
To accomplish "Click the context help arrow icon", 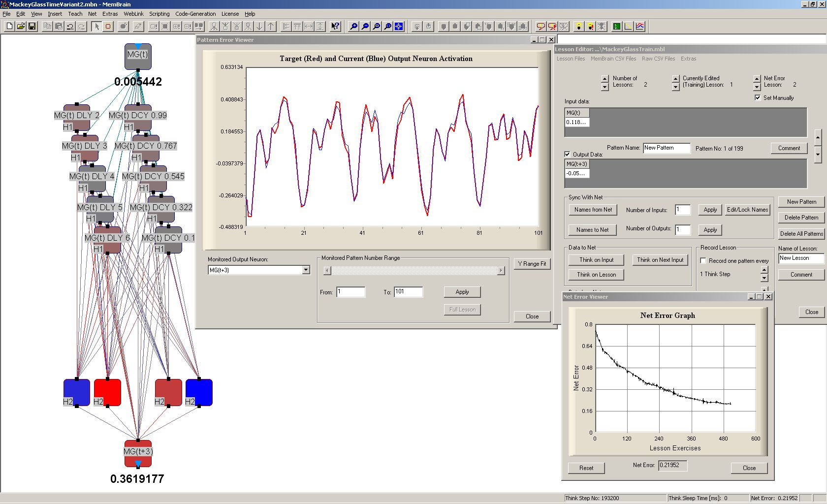I will [x=335, y=27].
